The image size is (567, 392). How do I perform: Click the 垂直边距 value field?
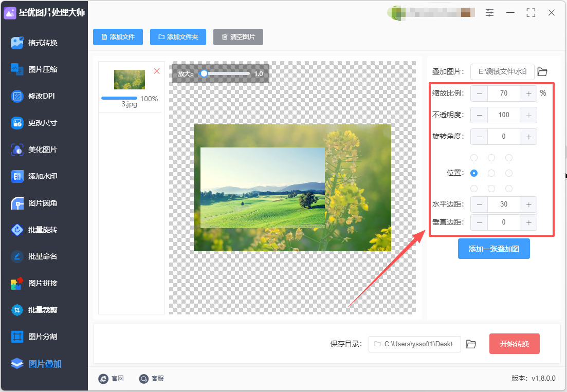pos(504,222)
